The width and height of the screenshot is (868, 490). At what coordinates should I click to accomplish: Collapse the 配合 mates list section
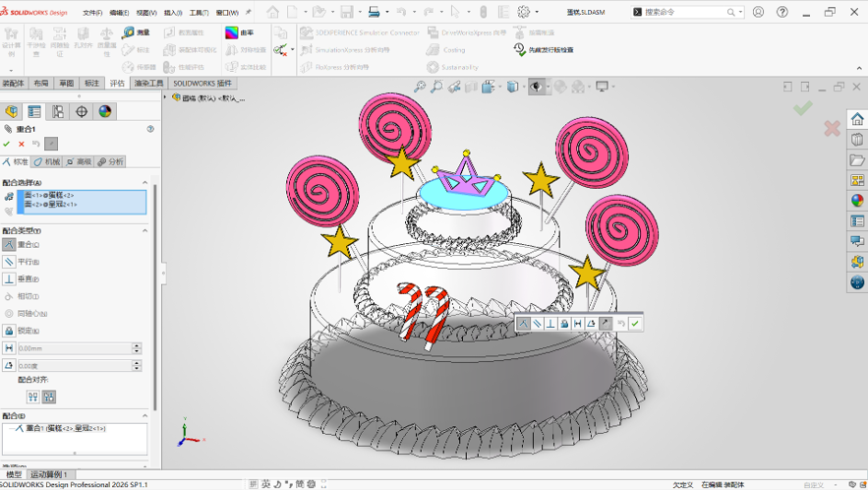145,416
